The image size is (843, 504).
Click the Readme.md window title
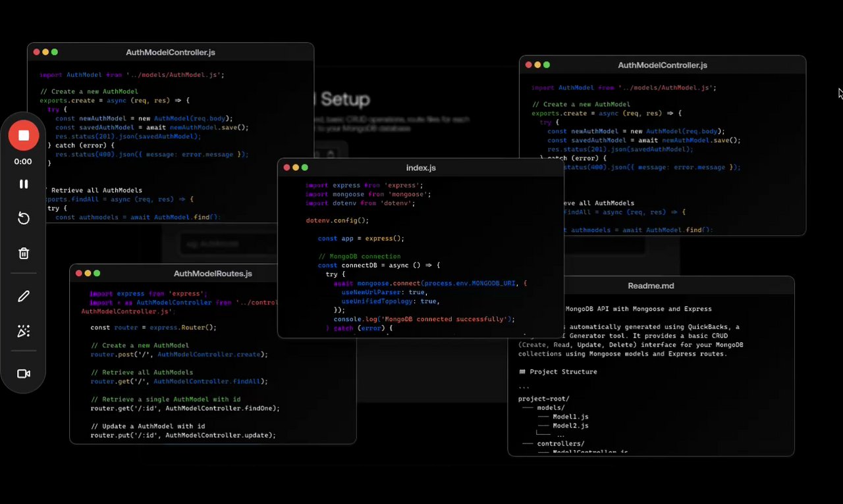point(651,286)
